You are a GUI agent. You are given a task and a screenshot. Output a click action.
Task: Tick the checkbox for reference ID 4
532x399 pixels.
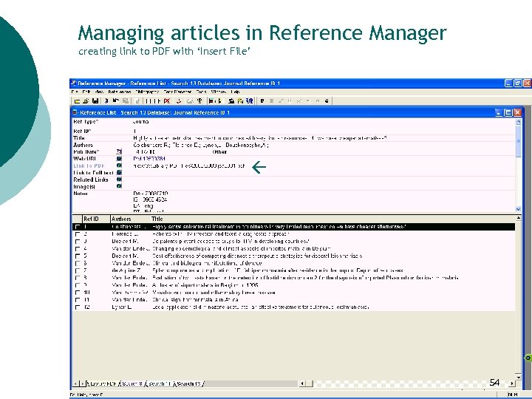click(78, 249)
